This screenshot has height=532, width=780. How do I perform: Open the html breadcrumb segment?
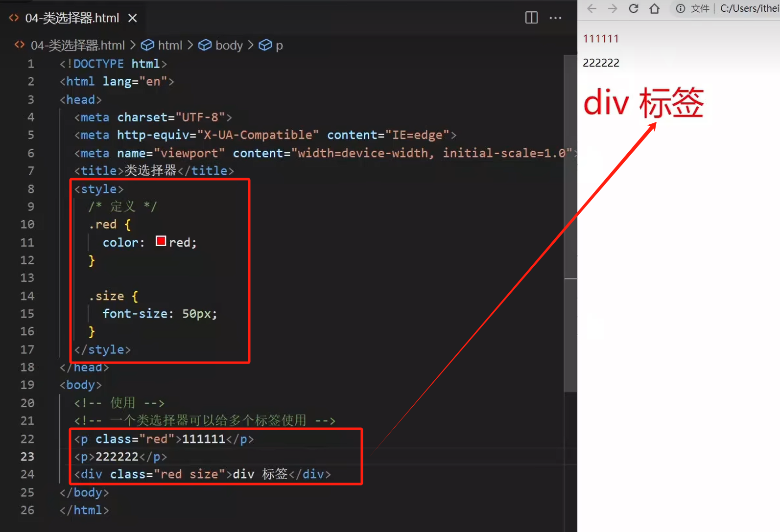pyautogui.click(x=170, y=46)
